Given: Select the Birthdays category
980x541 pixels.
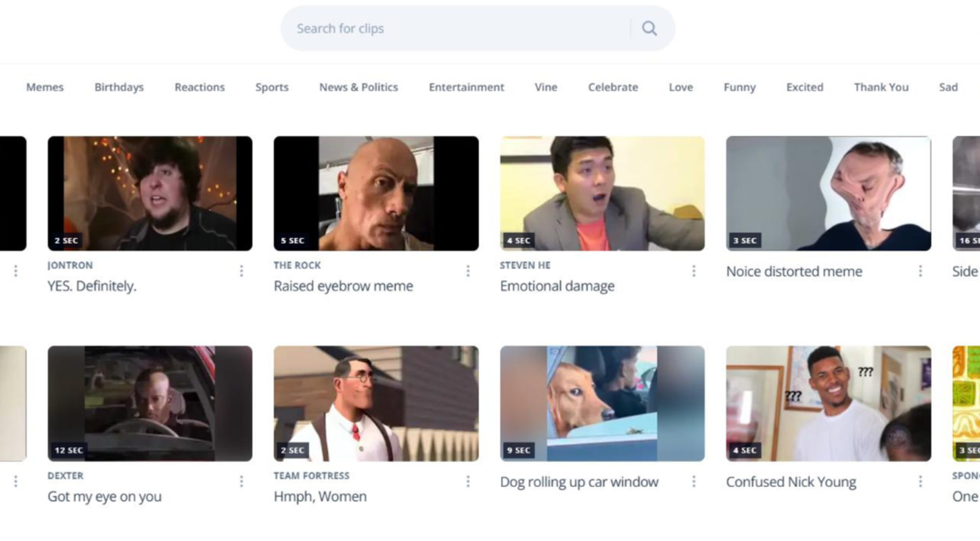Looking at the screenshot, I should [x=119, y=87].
